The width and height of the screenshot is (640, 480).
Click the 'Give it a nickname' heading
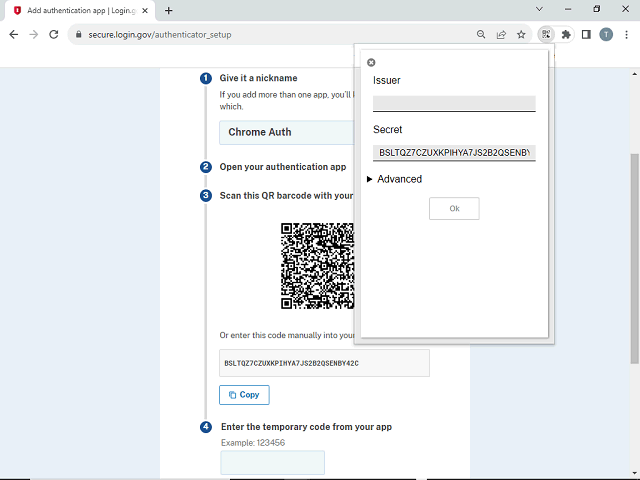coord(258,78)
